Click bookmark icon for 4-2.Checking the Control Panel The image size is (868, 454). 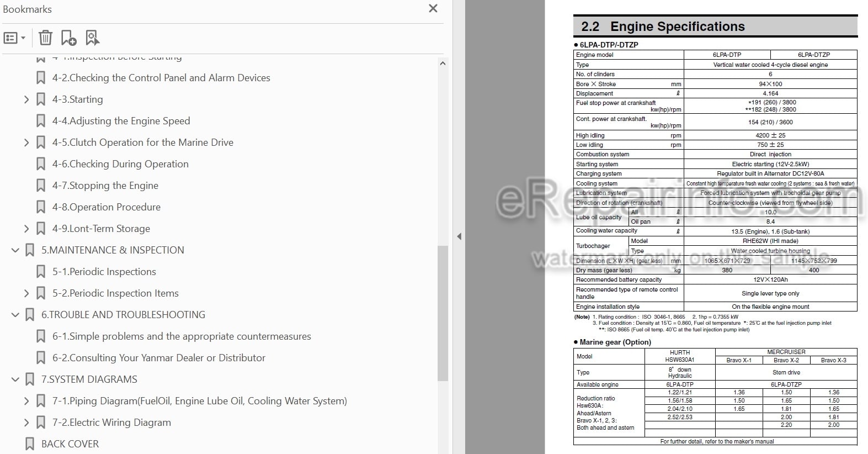pyautogui.click(x=41, y=78)
